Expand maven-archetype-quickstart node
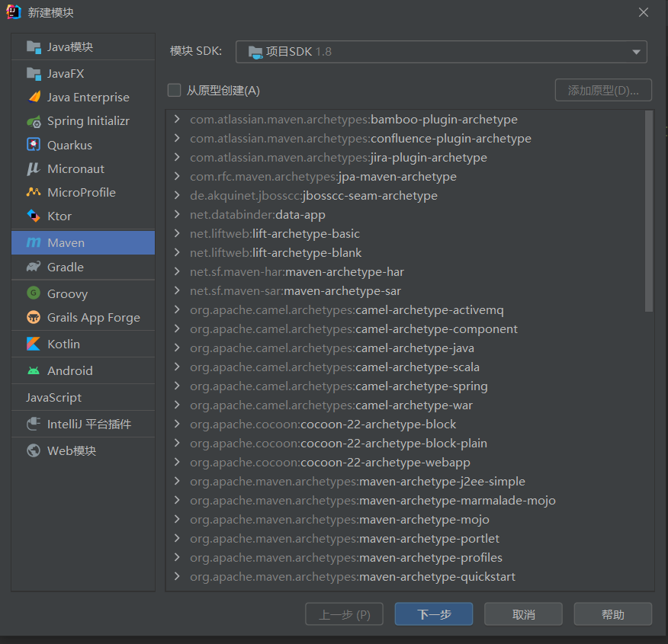 (x=177, y=576)
